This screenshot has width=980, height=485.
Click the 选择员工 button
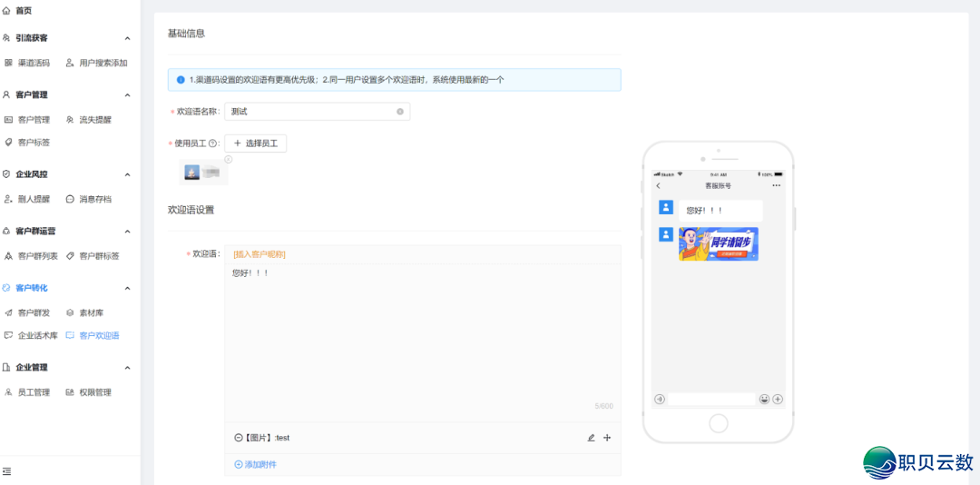pyautogui.click(x=256, y=144)
